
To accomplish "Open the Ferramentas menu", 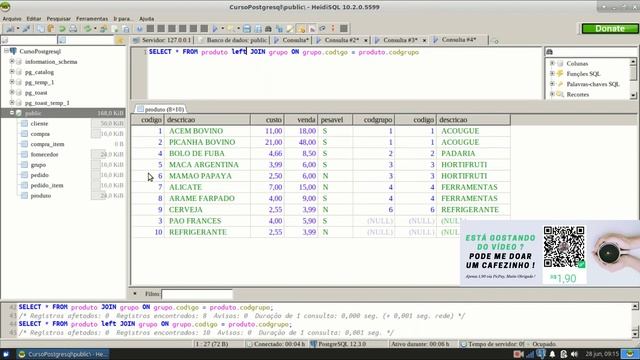I will click(92, 19).
